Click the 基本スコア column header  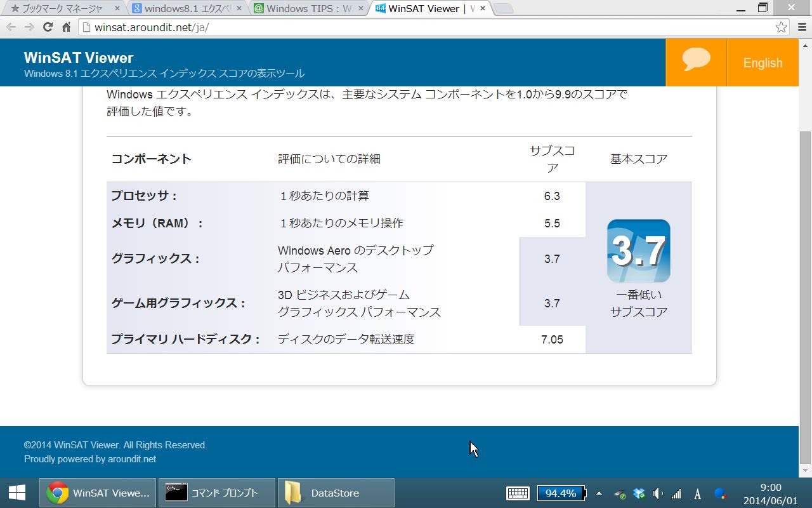pyautogui.click(x=639, y=159)
